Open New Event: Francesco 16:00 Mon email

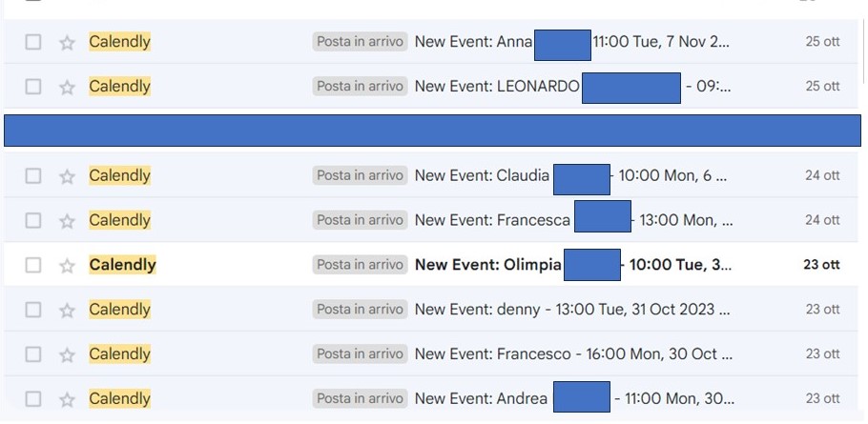(x=572, y=354)
